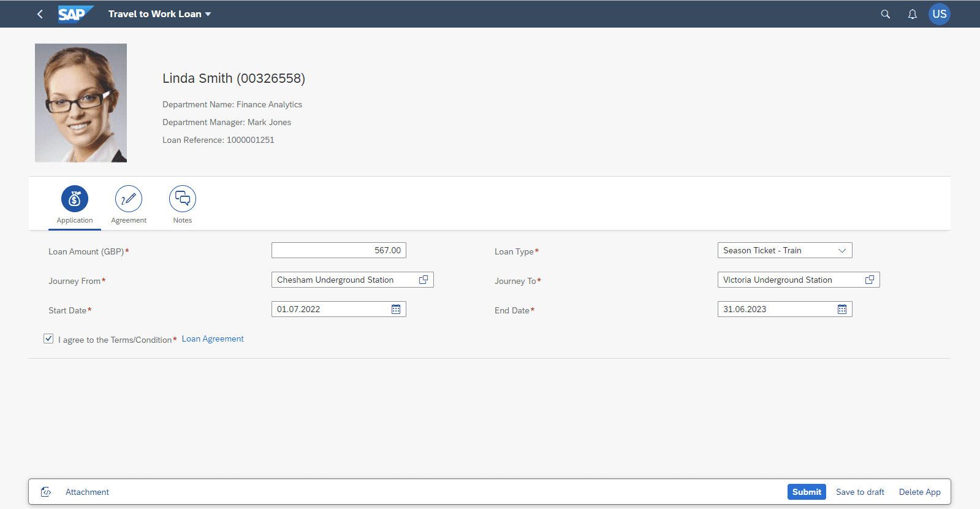Go back using the back arrow
Image resolution: width=980 pixels, height=509 pixels.
point(40,14)
